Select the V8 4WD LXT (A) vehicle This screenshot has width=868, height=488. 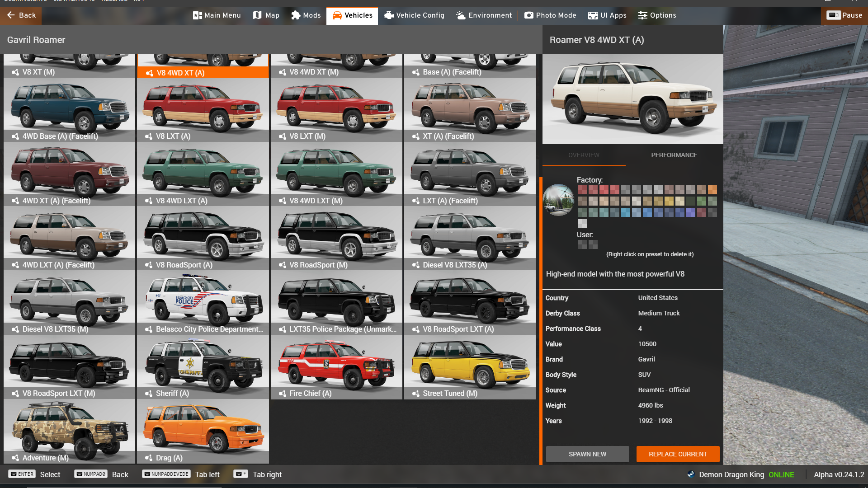(203, 174)
